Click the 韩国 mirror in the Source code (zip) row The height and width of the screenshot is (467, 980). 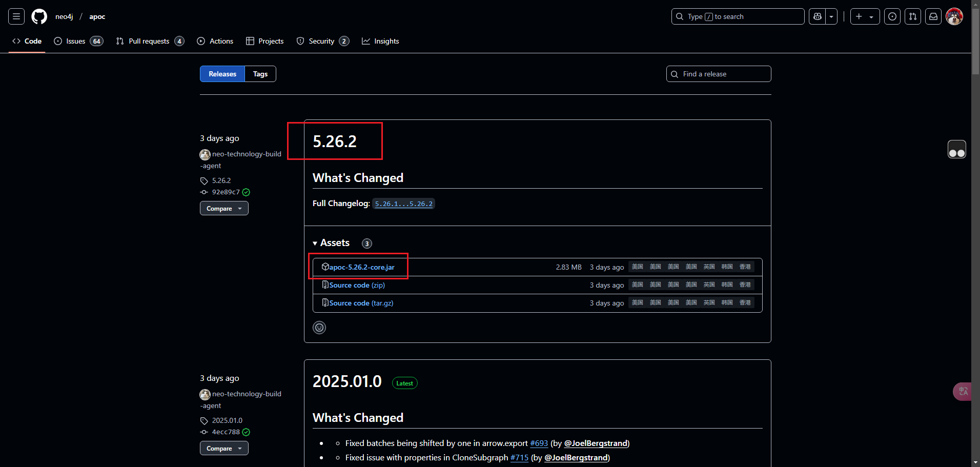(x=727, y=285)
